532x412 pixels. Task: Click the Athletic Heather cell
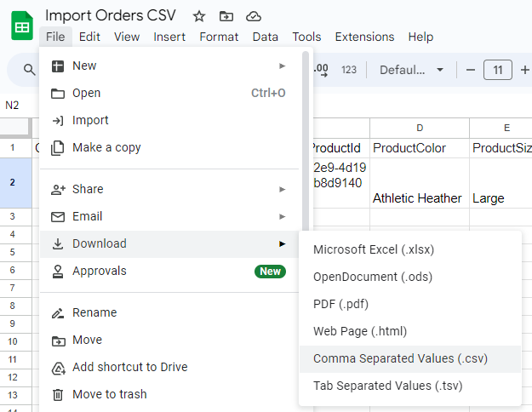coord(417,197)
